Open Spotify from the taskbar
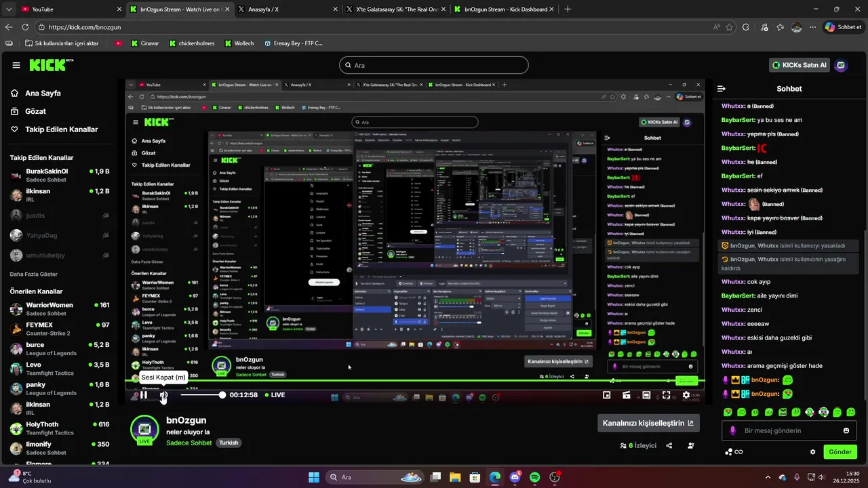This screenshot has width=868, height=488. (x=534, y=477)
